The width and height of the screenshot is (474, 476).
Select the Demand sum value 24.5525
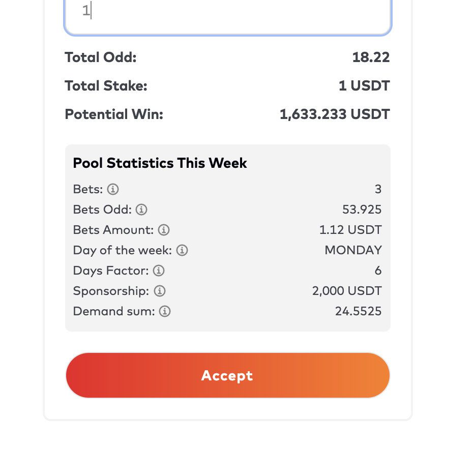(x=358, y=311)
